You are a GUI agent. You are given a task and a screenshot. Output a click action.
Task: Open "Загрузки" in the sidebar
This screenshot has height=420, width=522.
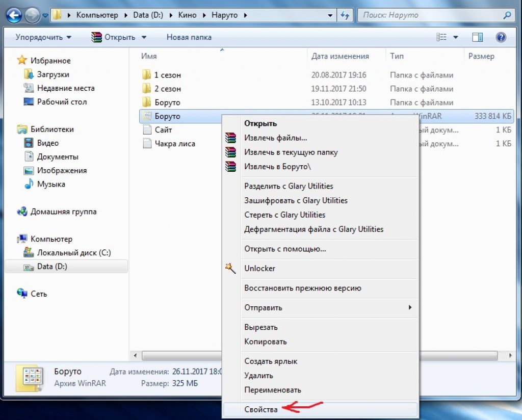click(x=46, y=74)
